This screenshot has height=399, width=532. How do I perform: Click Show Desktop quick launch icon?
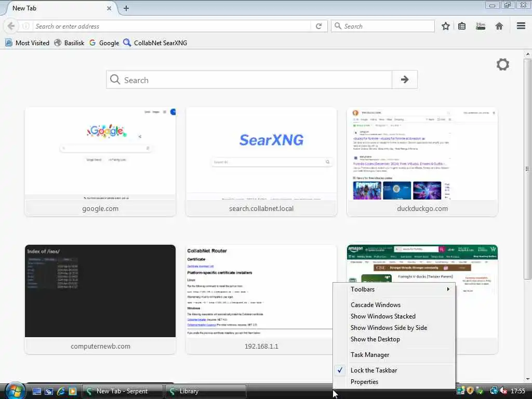coord(37,391)
